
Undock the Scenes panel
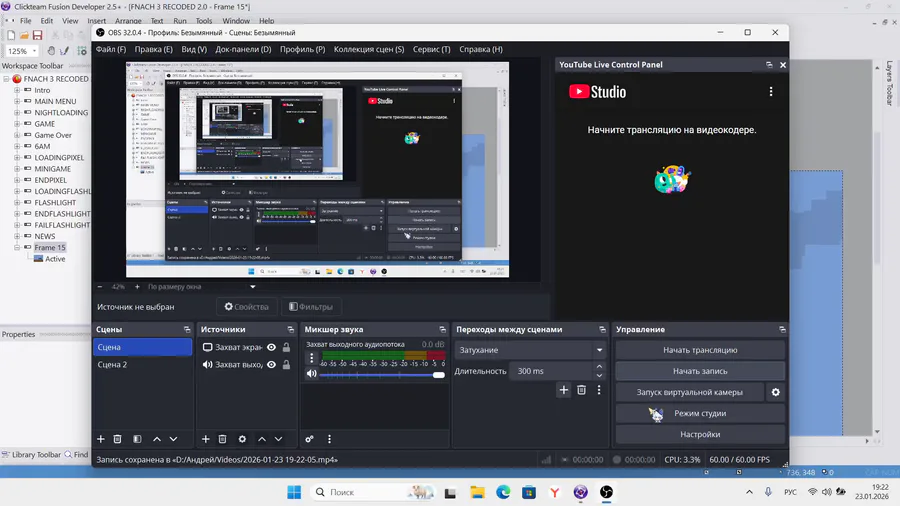pyautogui.click(x=187, y=329)
